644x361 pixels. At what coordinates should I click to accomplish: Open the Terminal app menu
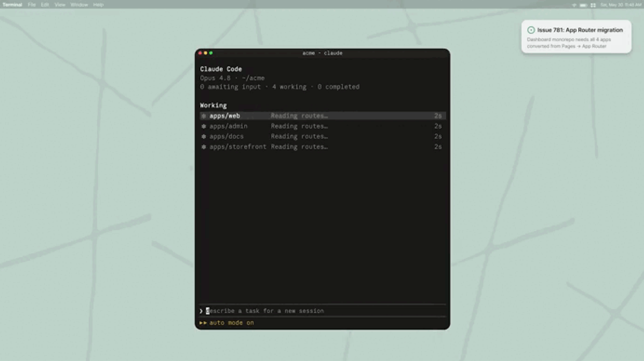[x=12, y=5]
